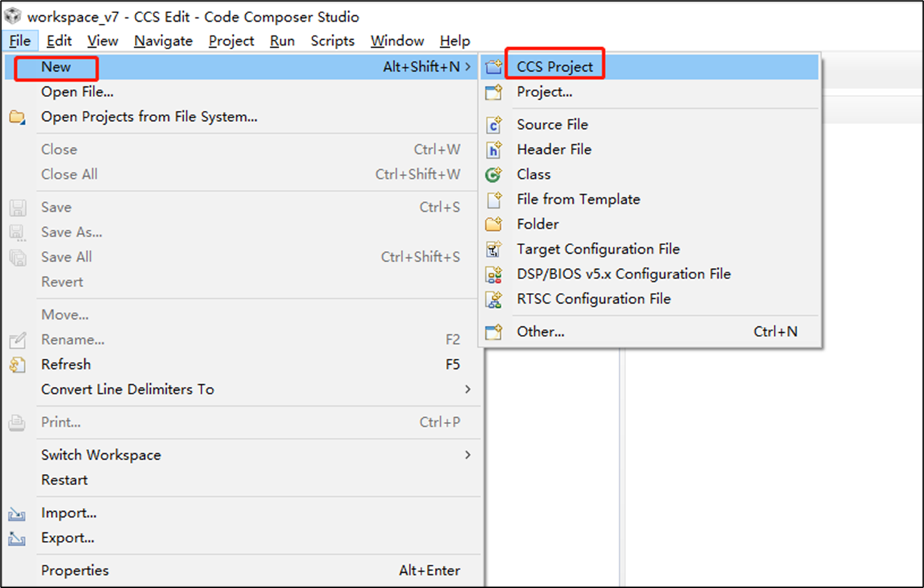Screen dimensions: 924x588
Task: Open the Window menu
Action: point(397,41)
